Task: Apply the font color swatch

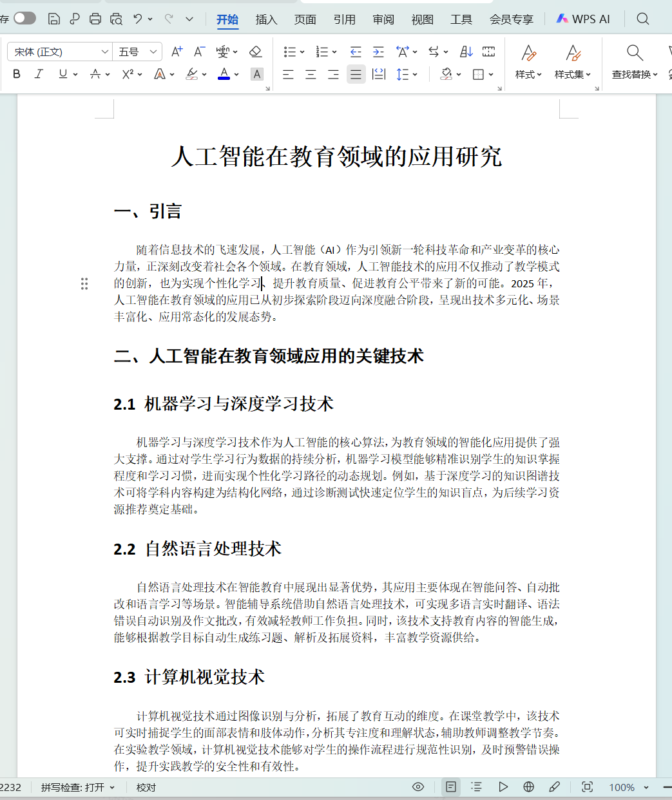Action: click(224, 74)
